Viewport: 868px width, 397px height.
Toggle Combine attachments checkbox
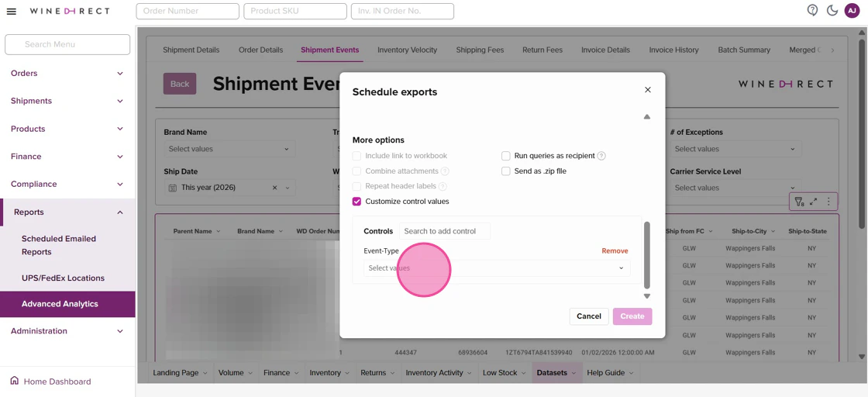[x=357, y=171]
